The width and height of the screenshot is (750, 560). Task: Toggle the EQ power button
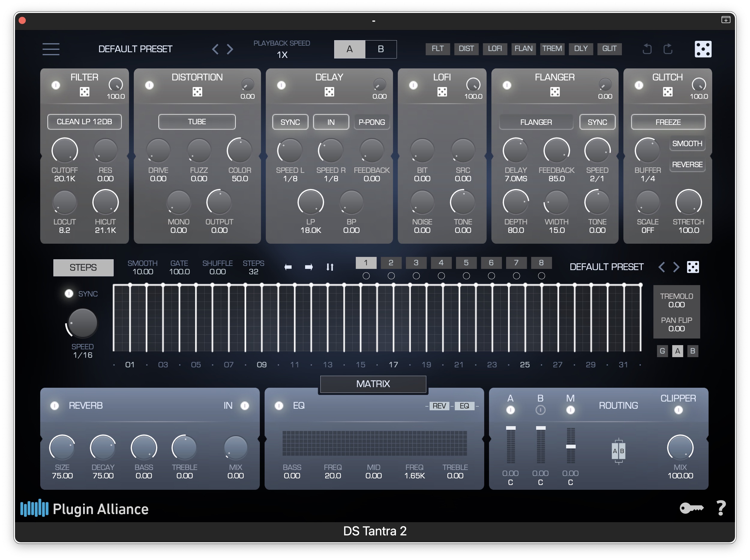coord(279,405)
